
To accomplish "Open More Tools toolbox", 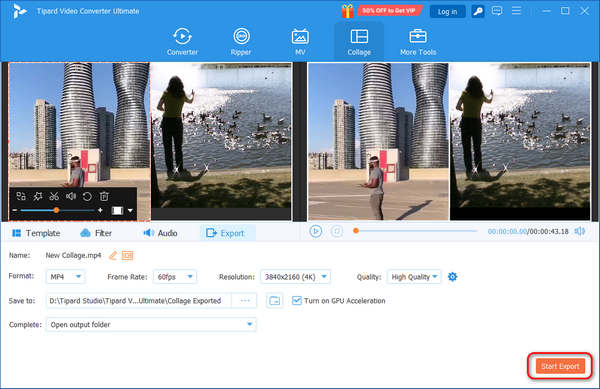I will click(x=418, y=42).
